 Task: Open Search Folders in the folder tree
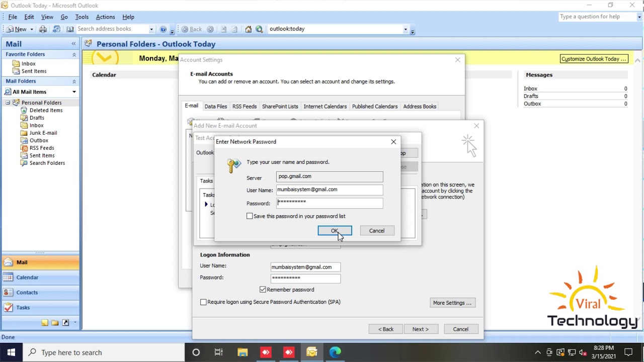[x=47, y=163]
